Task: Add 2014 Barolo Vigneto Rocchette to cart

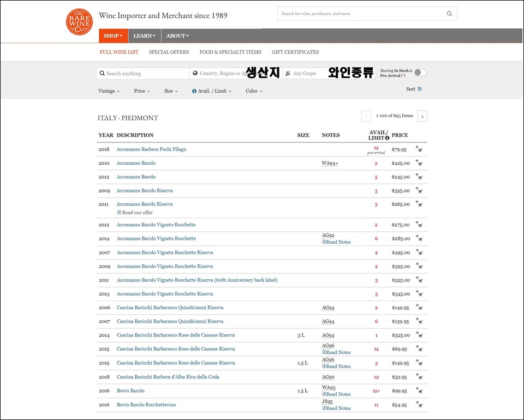Action: point(419,238)
